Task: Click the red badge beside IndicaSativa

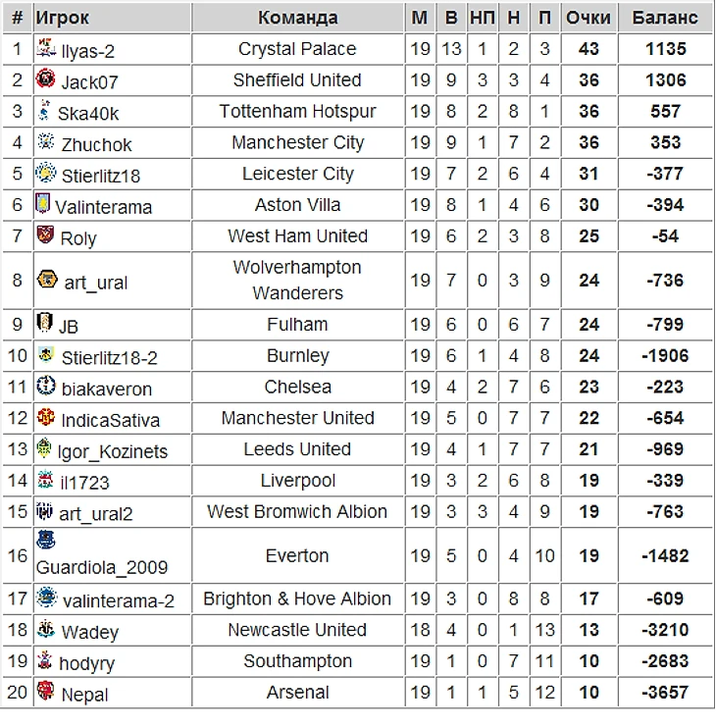Action: [x=45, y=418]
